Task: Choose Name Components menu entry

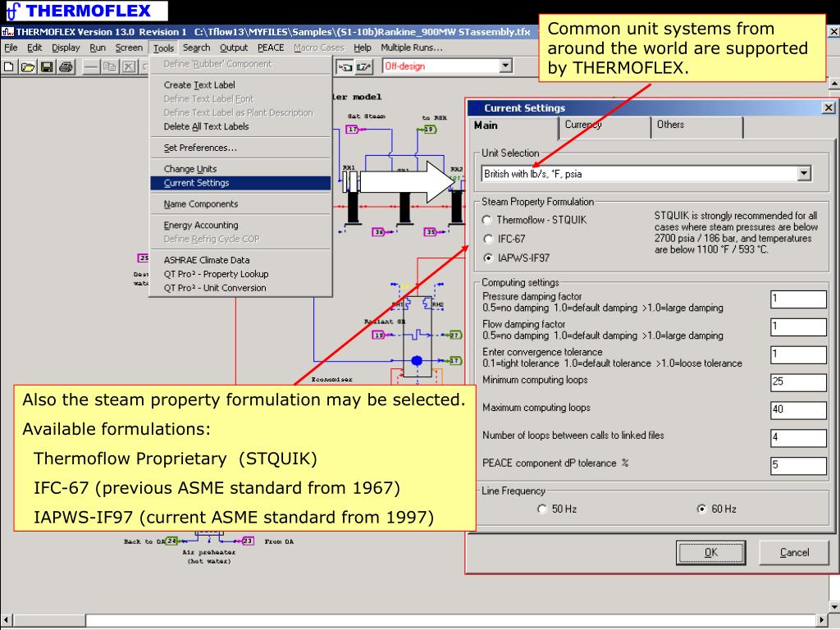Action: (240, 204)
